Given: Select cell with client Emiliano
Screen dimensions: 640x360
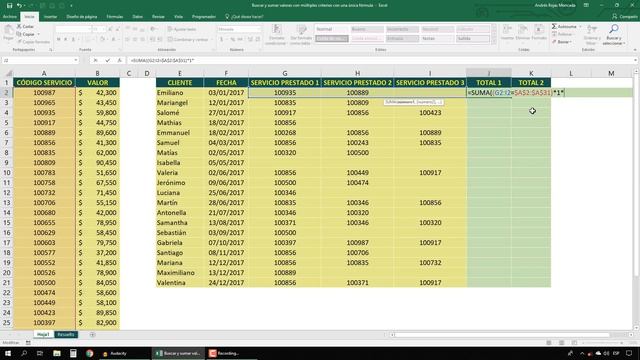Looking at the screenshot, I should tap(180, 93).
